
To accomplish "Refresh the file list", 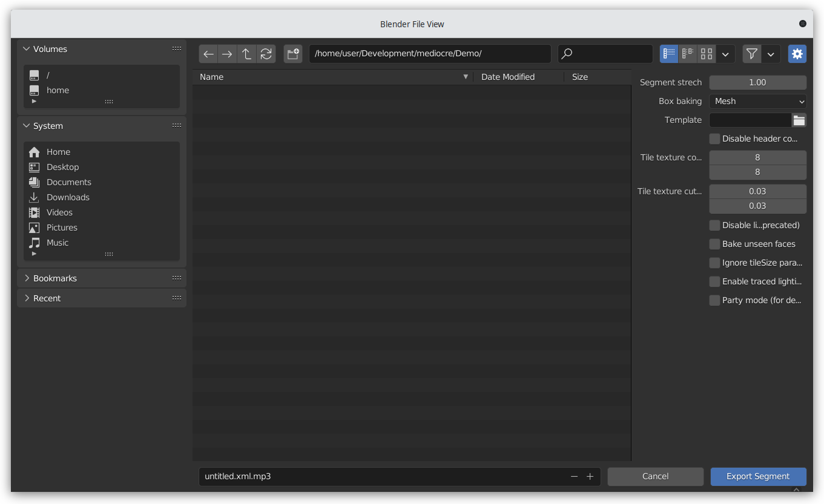I will click(x=266, y=53).
